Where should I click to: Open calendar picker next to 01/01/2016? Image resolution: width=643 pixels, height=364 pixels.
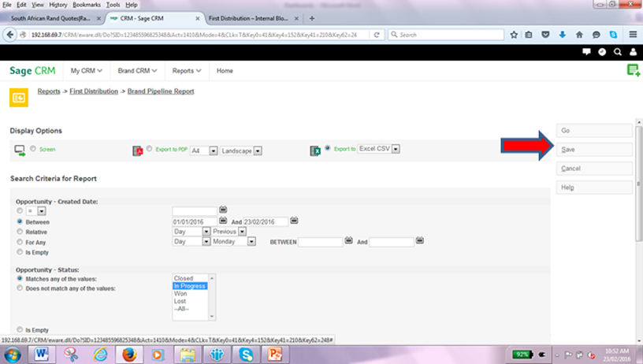[223, 221]
